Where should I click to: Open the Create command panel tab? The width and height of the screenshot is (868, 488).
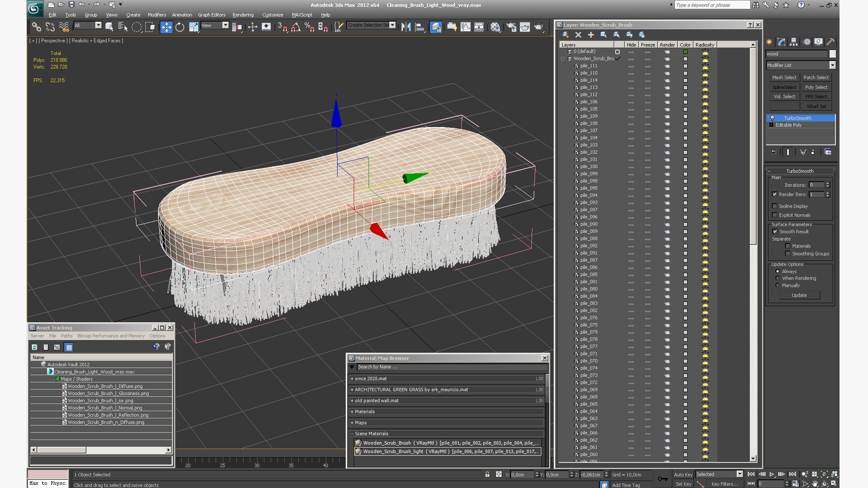[769, 42]
